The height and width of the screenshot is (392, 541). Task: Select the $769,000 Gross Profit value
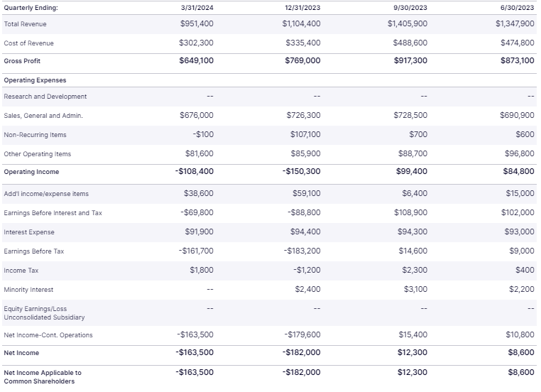coord(303,61)
